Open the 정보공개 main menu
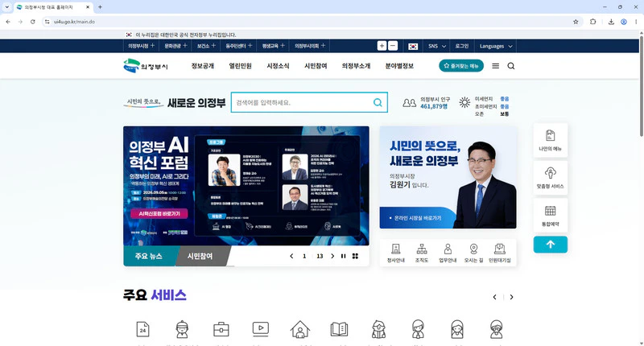 click(x=203, y=66)
